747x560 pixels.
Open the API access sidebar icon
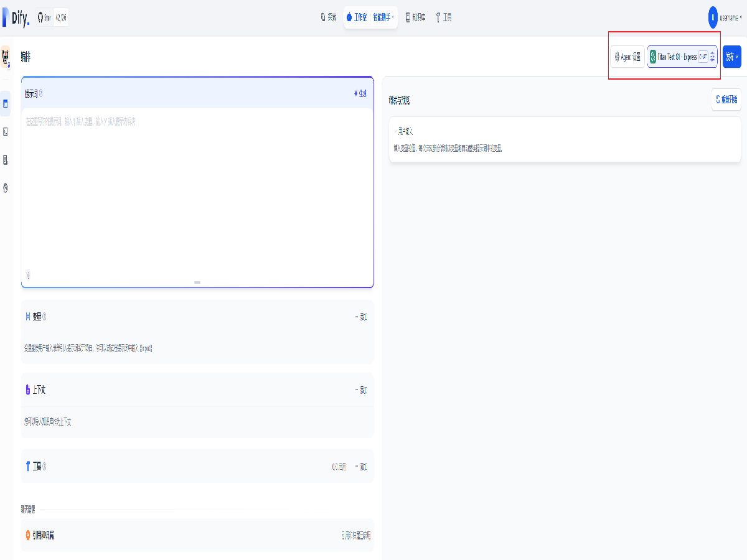click(6, 132)
